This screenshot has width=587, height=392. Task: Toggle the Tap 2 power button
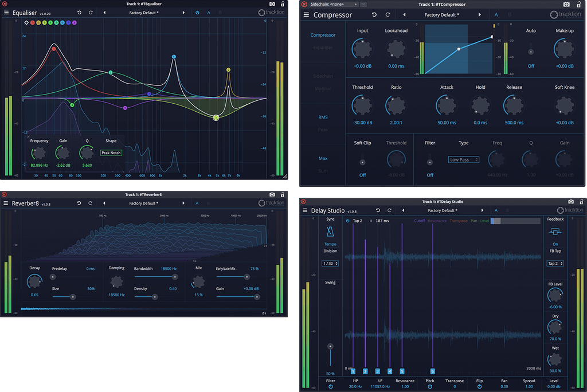pos(347,221)
